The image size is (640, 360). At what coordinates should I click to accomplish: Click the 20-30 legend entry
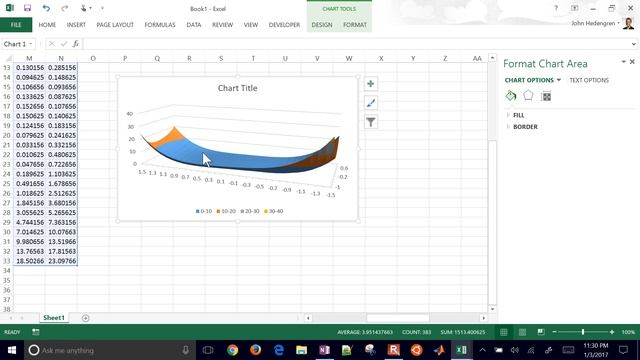pos(250,211)
